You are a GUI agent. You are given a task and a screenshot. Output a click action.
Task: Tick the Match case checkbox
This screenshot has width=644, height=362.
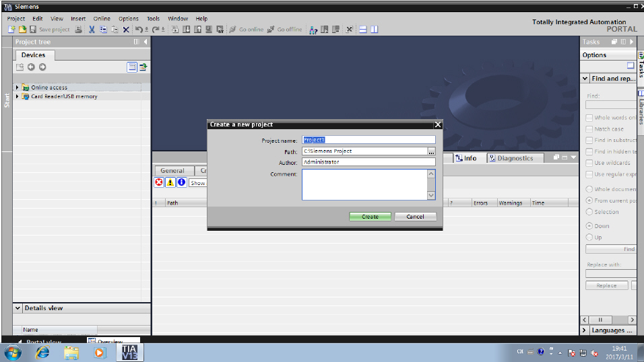[x=589, y=129]
